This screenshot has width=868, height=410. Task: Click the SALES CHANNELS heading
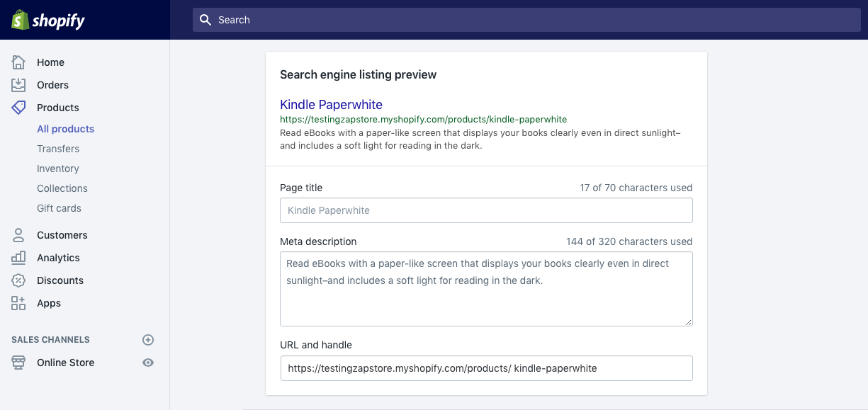[x=50, y=340]
